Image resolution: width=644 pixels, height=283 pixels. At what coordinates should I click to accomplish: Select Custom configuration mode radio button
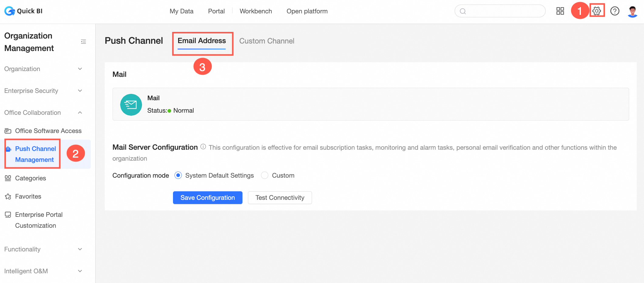pyautogui.click(x=265, y=176)
